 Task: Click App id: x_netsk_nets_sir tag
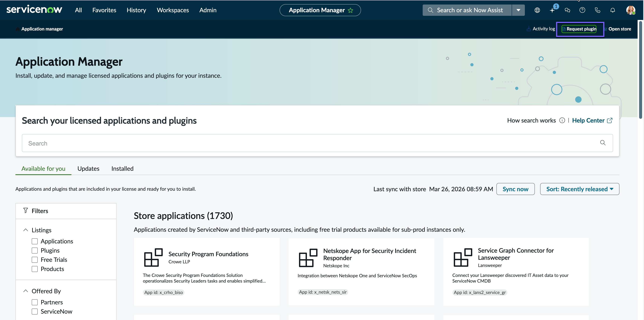(323, 292)
